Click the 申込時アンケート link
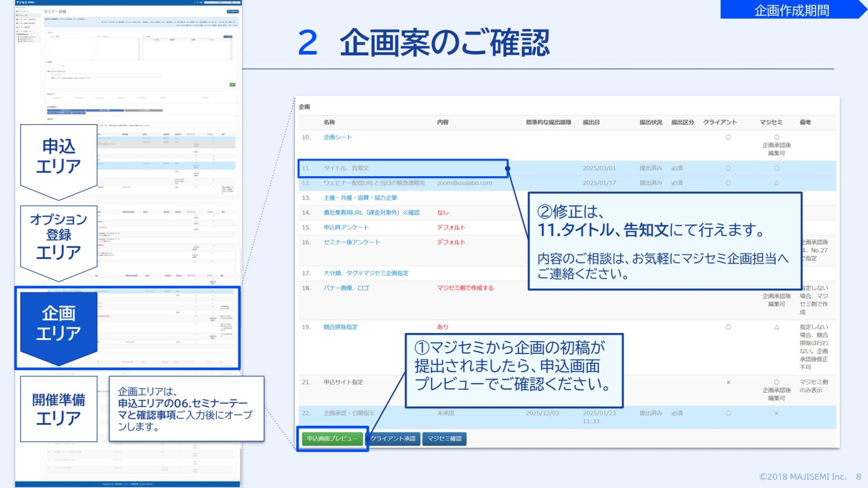The image size is (868, 488). click(346, 227)
